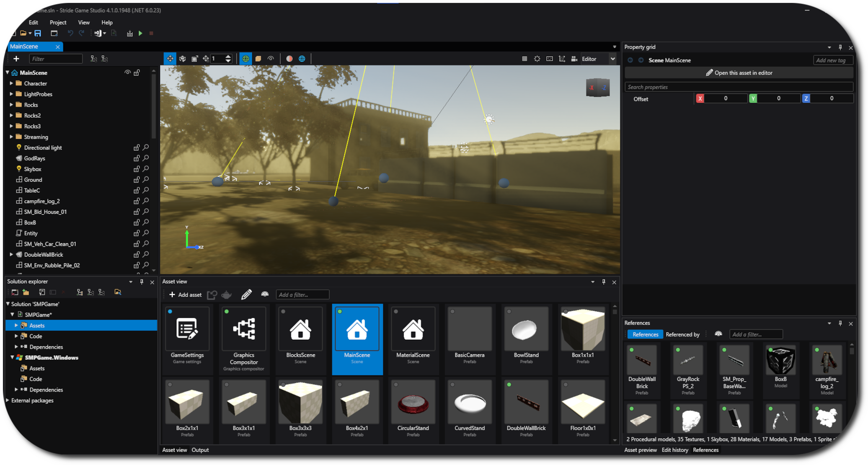Screen dimensions: 868x465
Task: Focus on BoxB using its magnifier icon
Action: 146,222
